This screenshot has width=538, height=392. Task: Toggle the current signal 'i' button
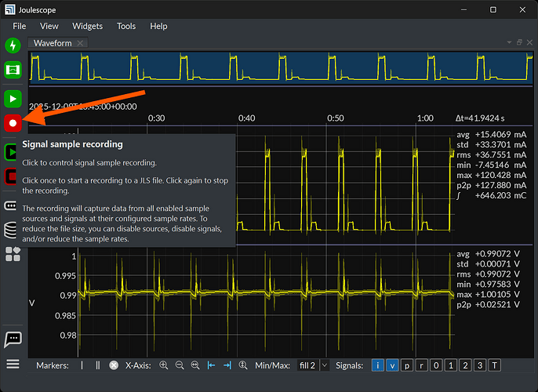tap(378, 365)
